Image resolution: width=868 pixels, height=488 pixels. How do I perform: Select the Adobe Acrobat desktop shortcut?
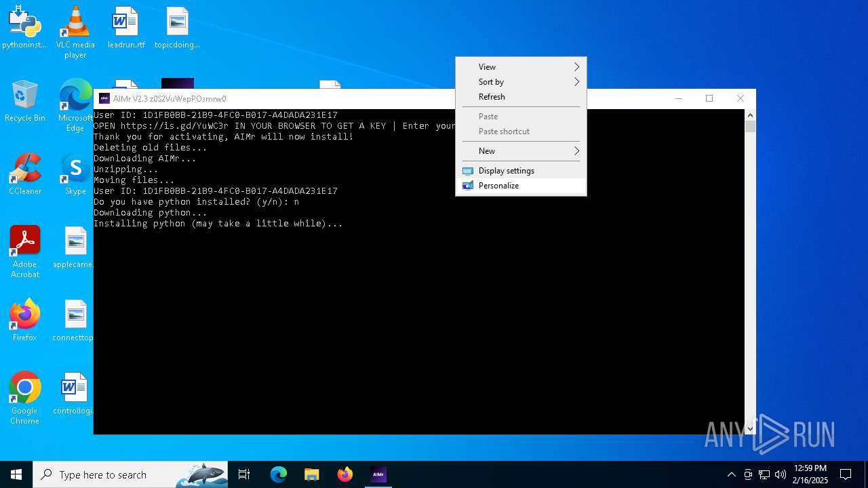coord(24,252)
